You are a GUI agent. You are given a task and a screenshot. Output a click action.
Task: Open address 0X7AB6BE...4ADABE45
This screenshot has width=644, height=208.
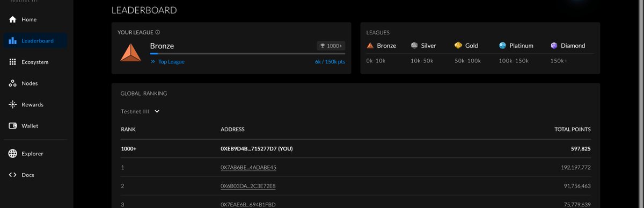click(x=248, y=168)
